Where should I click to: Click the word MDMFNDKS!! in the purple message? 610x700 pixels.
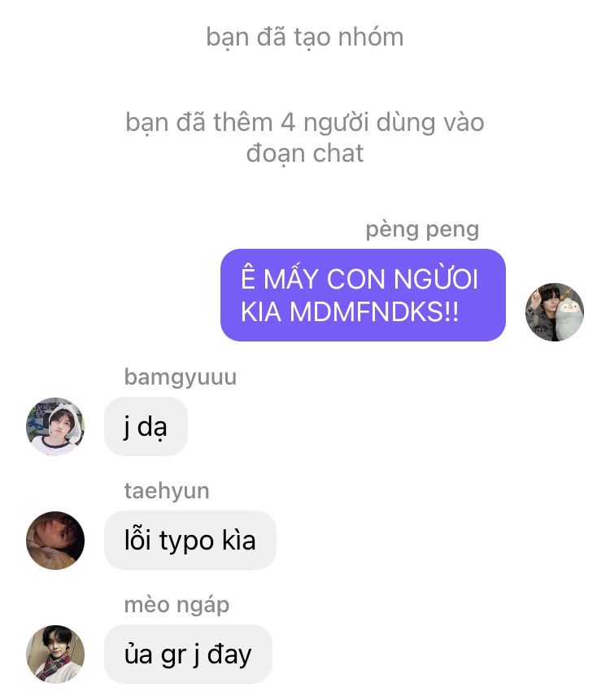[374, 311]
